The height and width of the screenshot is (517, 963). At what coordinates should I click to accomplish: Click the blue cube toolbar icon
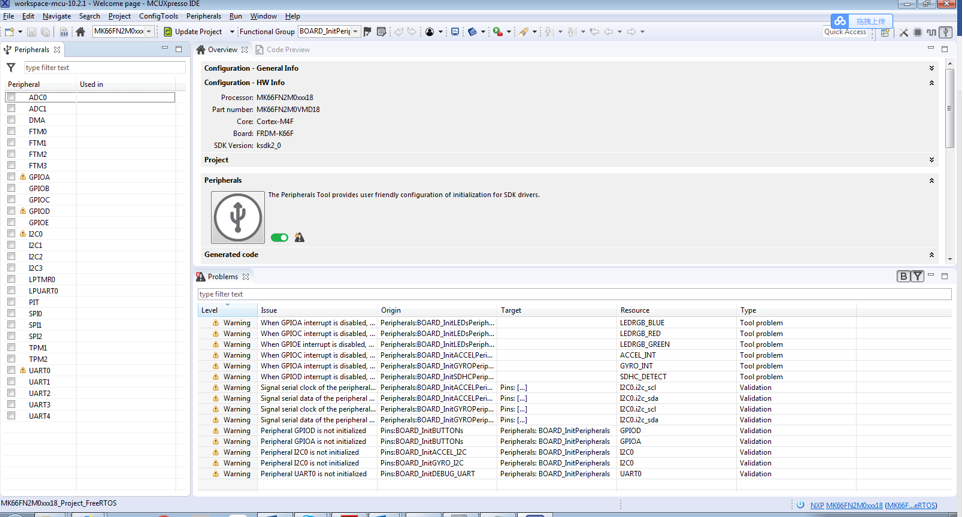pos(472,32)
